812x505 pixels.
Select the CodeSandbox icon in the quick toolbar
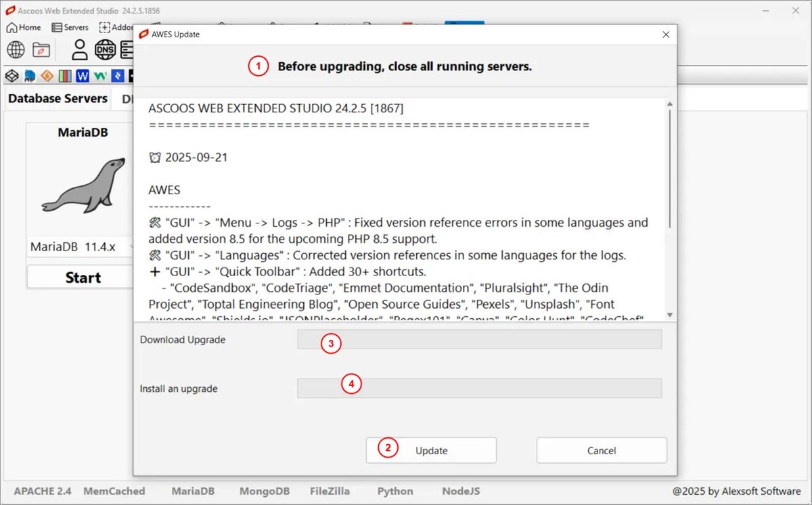[x=12, y=76]
